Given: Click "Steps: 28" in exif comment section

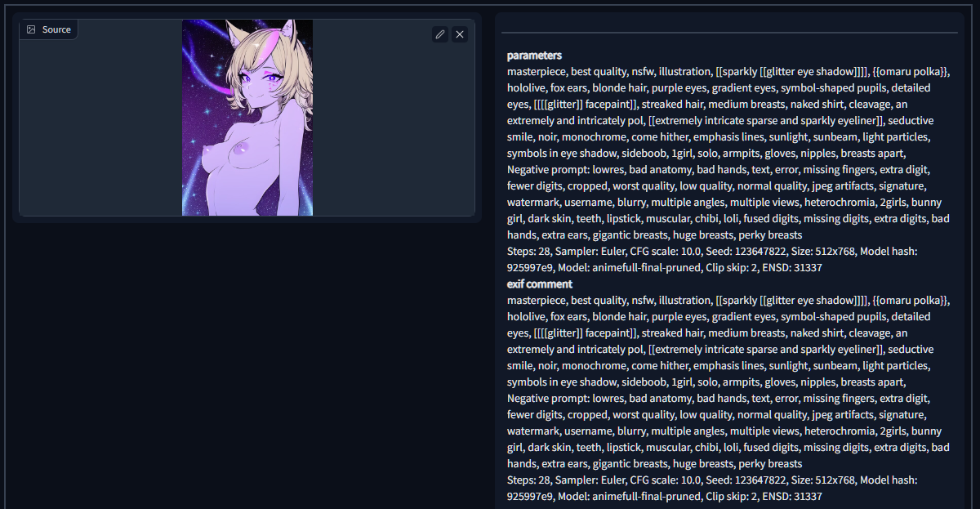Looking at the screenshot, I should pyautogui.click(x=528, y=480).
